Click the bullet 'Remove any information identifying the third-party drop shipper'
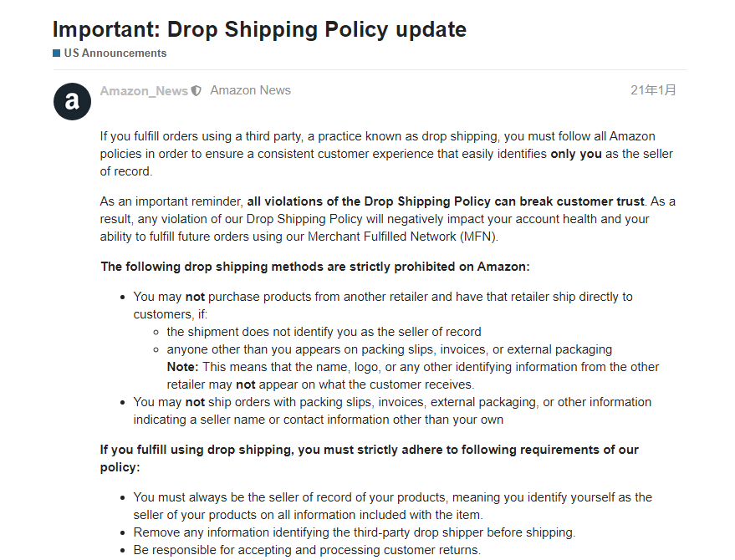This screenshot has height=560, width=735. (x=355, y=532)
